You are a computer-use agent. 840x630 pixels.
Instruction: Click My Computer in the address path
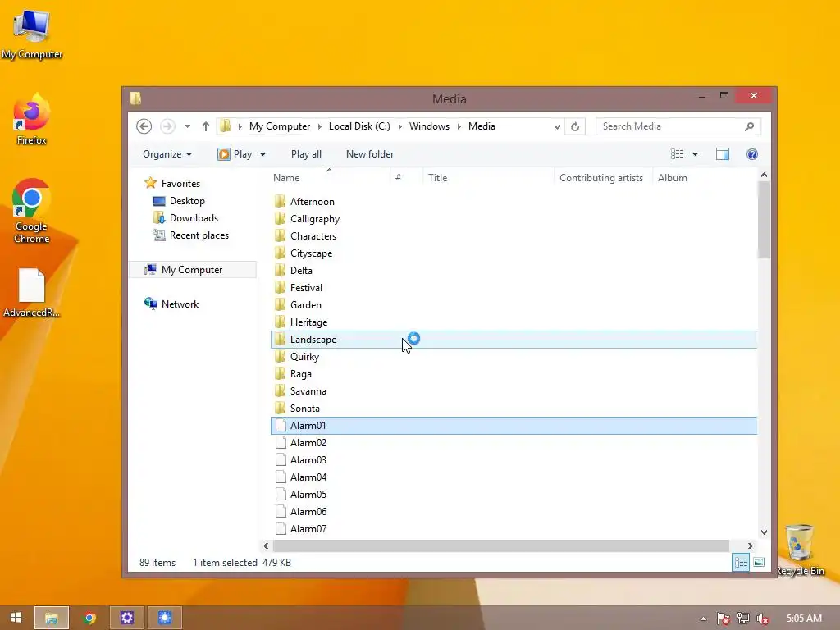(x=280, y=126)
